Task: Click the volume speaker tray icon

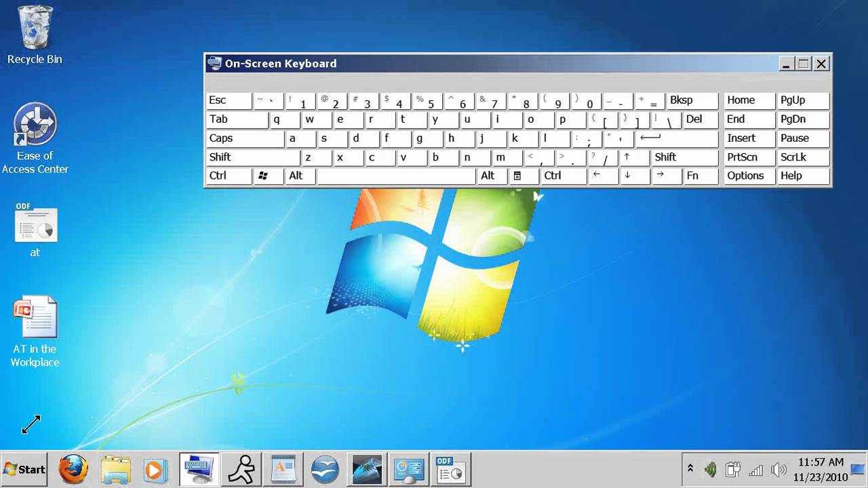Action: click(778, 469)
